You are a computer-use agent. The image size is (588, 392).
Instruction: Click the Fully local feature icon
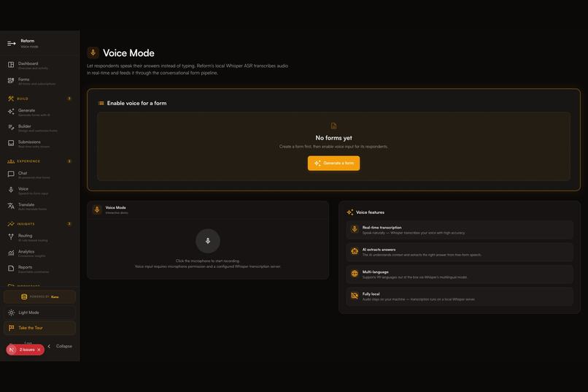355,296
